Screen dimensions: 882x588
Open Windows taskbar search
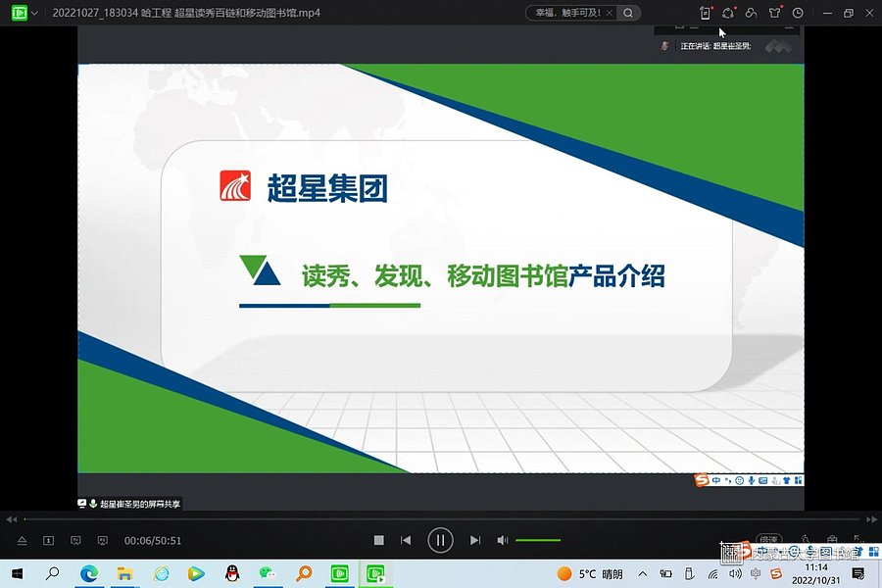point(52,574)
